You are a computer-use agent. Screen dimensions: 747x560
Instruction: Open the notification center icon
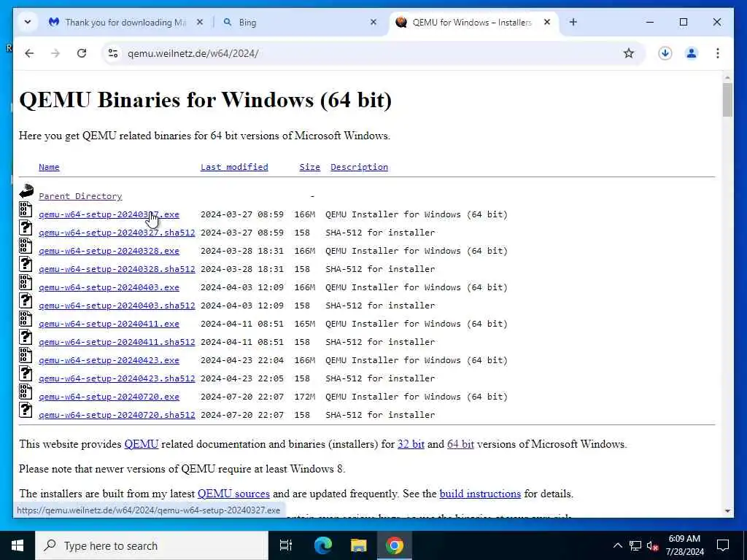[723, 545]
